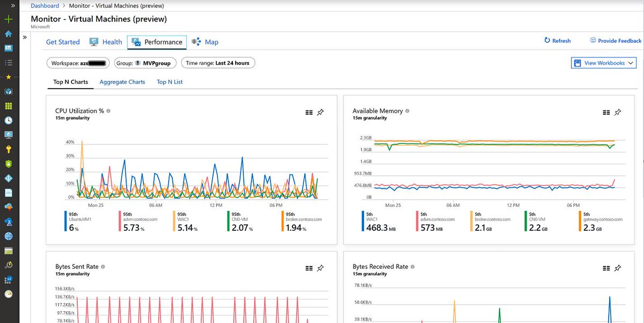Open the blue diamond icon in sidebar
The image size is (644, 323).
pos(9,178)
